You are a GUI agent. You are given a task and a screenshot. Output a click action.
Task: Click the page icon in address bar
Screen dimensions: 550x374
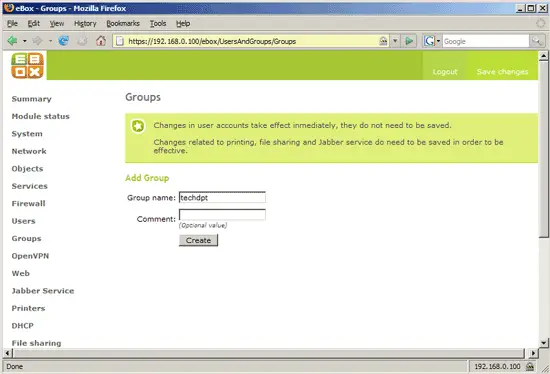(120, 41)
